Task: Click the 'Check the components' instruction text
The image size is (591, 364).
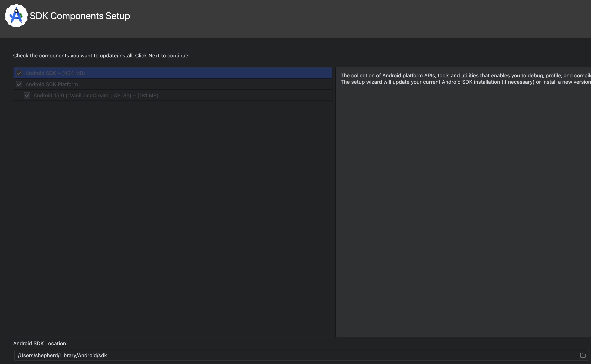Action: [101, 56]
